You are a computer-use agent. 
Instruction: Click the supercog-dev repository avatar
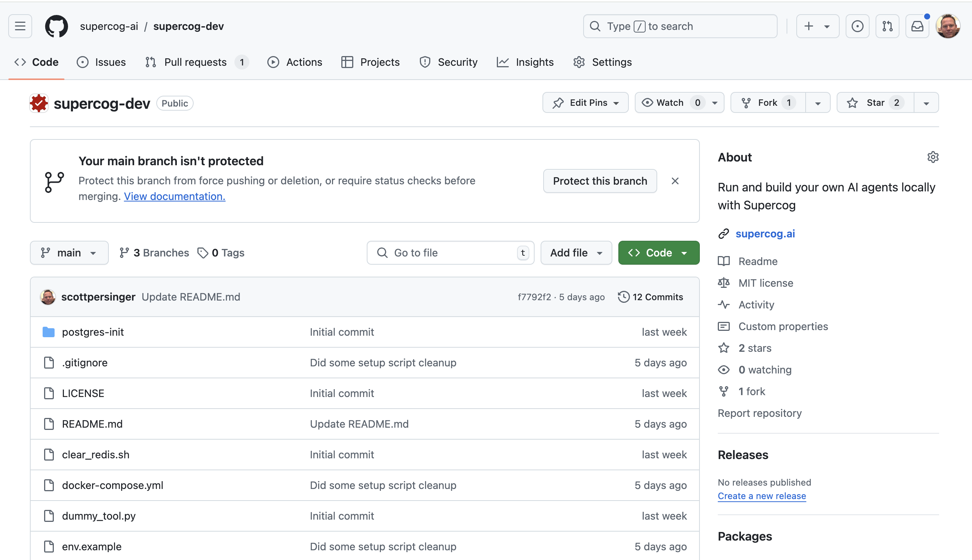point(39,103)
